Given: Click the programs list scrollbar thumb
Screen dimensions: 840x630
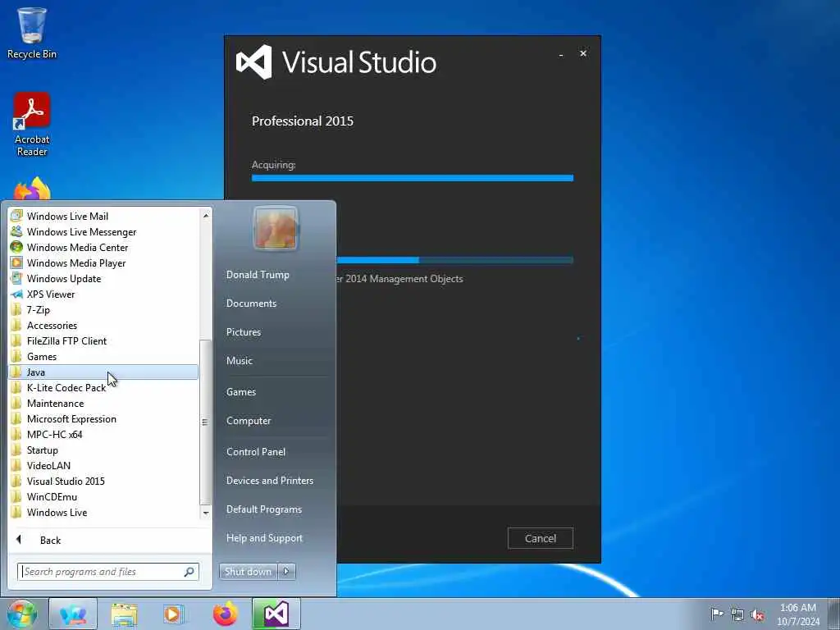Looking at the screenshot, I should pos(205,422).
